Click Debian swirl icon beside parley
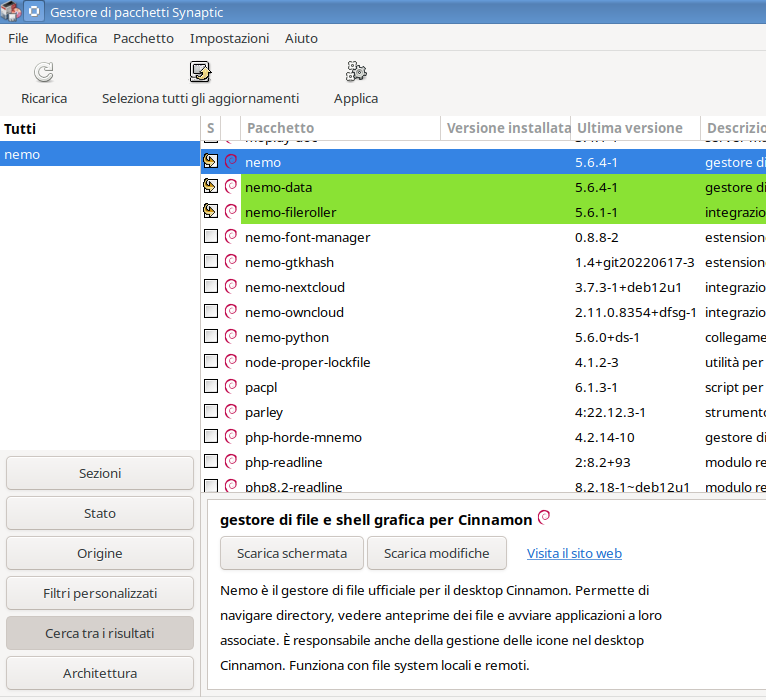Screen dimensions: 766x700 (x=231, y=411)
